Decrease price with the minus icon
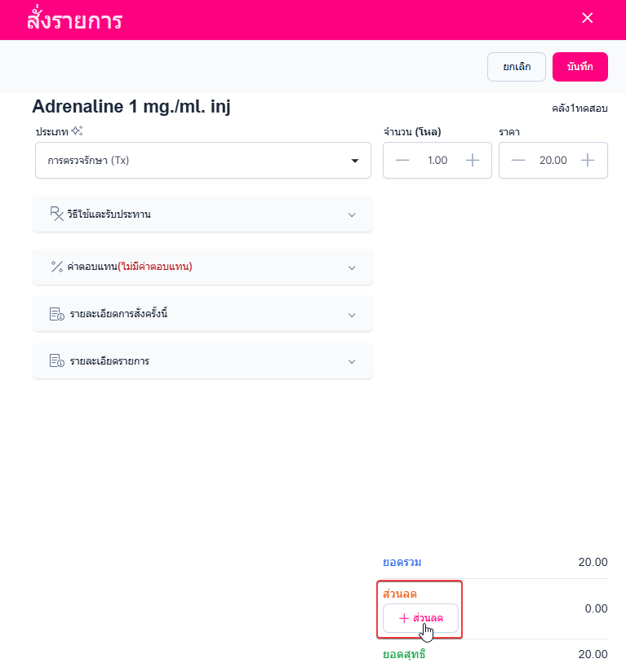626x672 pixels. pyautogui.click(x=518, y=160)
